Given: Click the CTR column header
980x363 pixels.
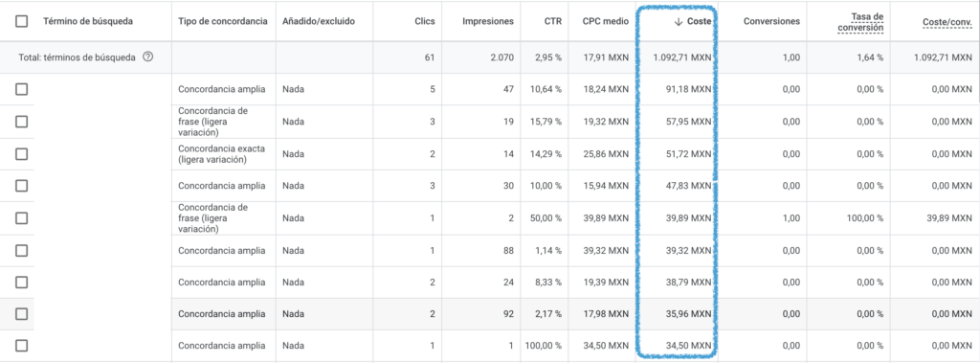Looking at the screenshot, I should tap(553, 21).
